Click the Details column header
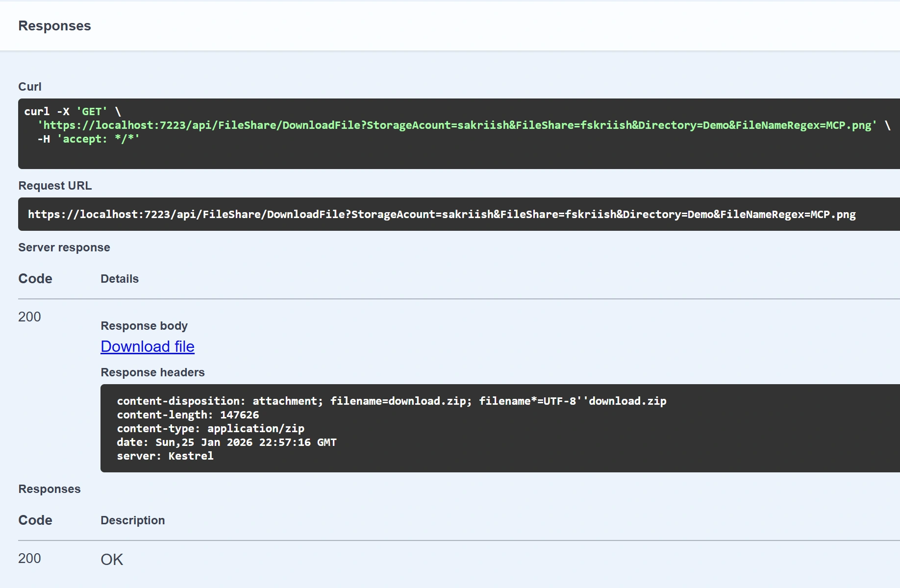 (x=120, y=279)
